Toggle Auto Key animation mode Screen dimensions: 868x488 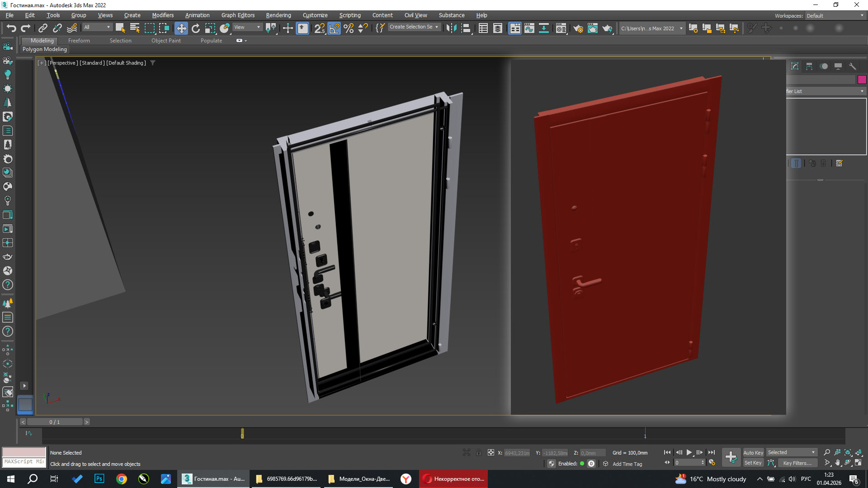753,452
